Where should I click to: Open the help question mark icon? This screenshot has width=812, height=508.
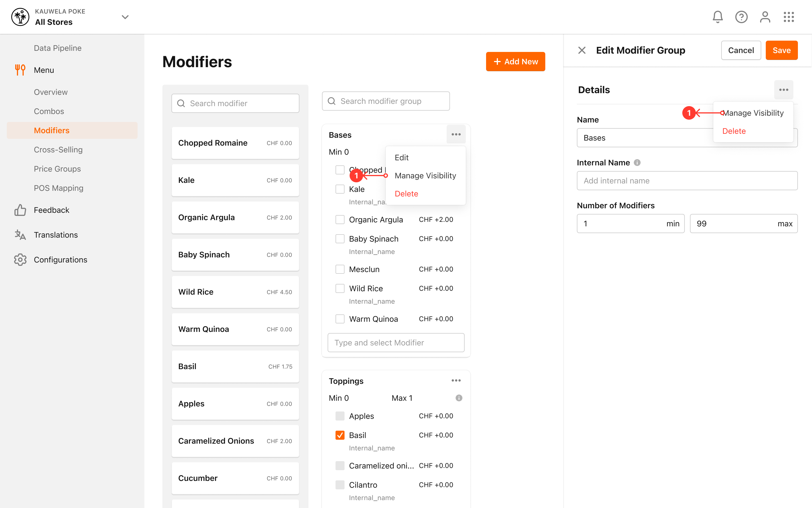[x=741, y=17]
